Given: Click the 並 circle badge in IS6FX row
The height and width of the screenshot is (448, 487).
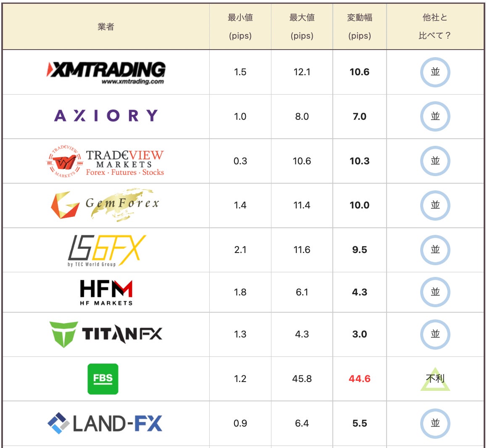Looking at the screenshot, I should 435,250.
